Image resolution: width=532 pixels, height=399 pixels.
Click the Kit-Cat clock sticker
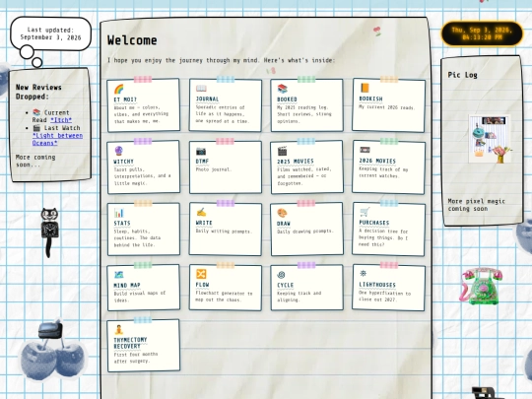[49, 233]
